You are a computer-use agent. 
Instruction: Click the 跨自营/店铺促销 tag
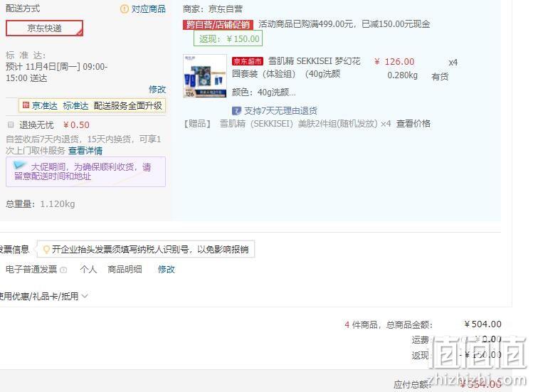click(218, 24)
